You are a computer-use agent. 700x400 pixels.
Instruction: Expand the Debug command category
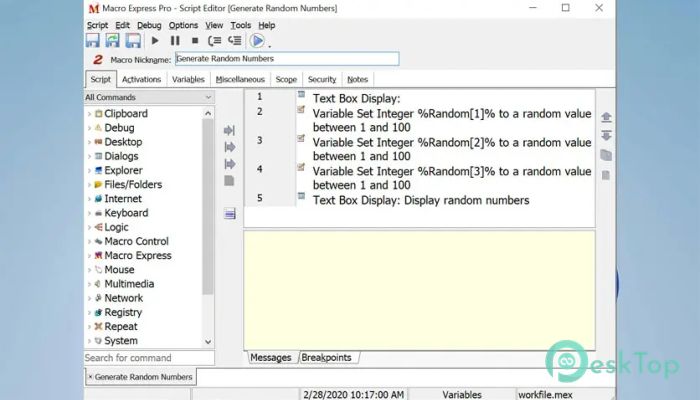click(x=89, y=128)
